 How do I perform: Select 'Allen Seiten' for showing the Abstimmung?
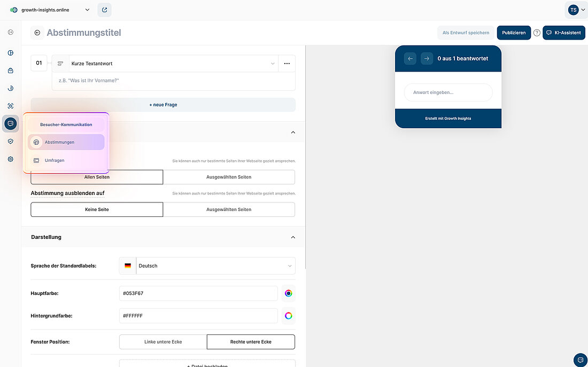click(x=97, y=177)
